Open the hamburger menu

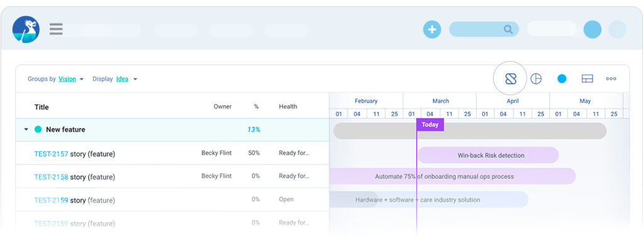[x=56, y=29]
